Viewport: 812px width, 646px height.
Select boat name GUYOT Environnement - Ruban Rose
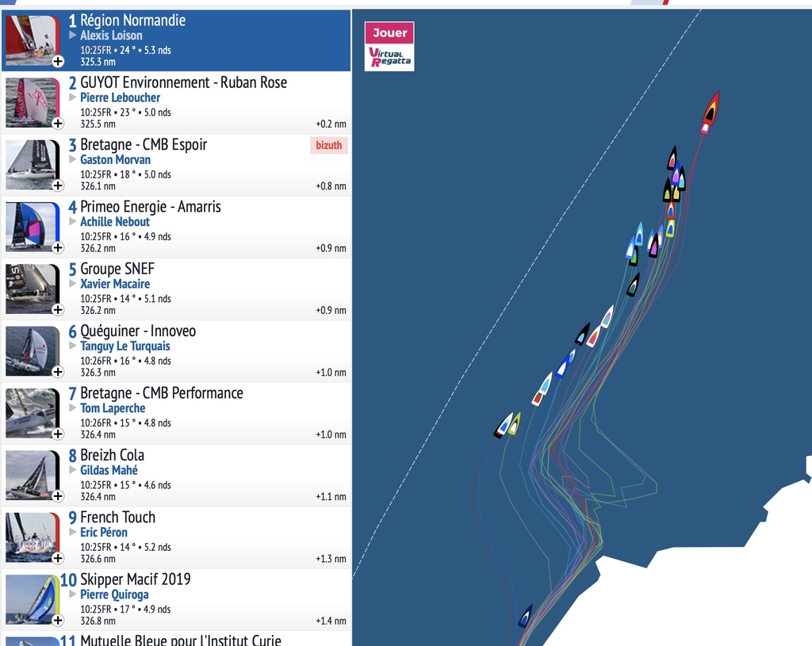(x=183, y=82)
